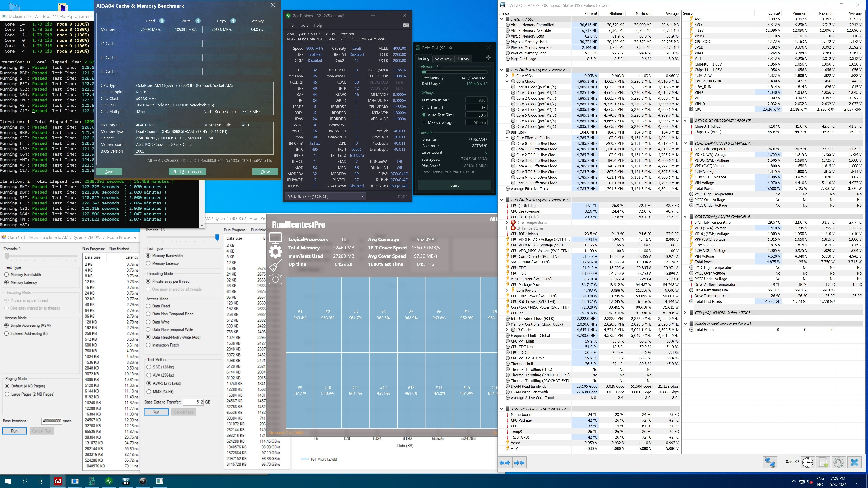Click the RAM Test memory usage bar
868x488 pixels.
pos(454,72)
